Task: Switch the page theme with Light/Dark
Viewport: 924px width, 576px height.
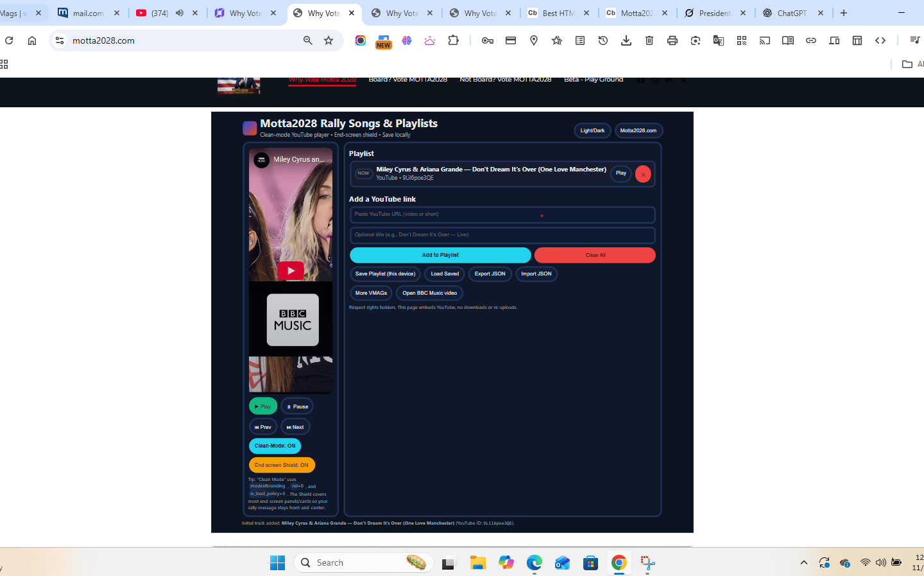Action: click(x=592, y=130)
